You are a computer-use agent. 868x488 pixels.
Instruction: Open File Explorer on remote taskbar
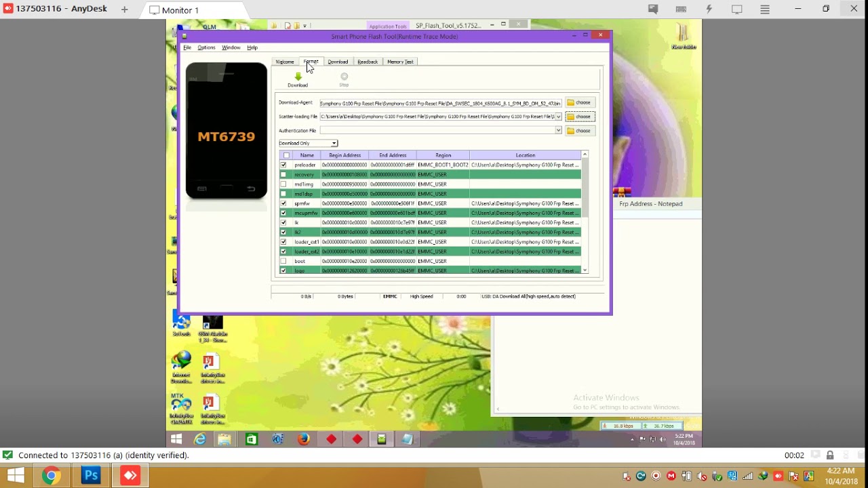(x=224, y=439)
